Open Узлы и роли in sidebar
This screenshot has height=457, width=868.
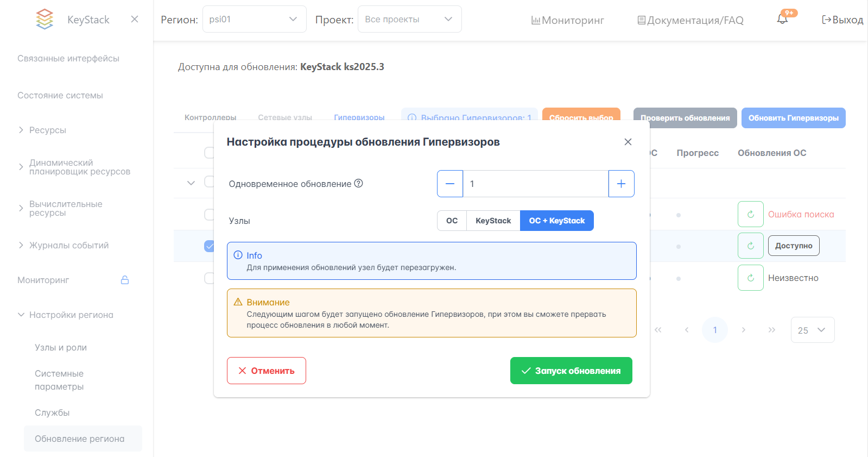coord(61,347)
